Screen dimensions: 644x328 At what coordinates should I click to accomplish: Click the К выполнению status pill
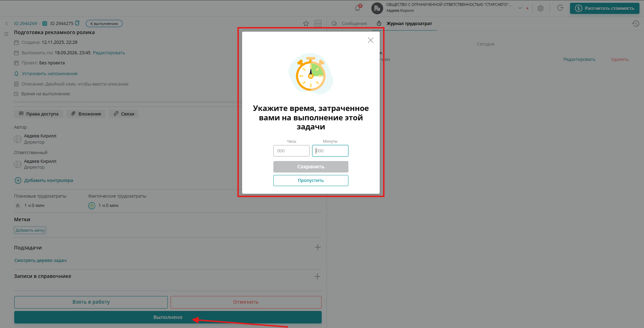pyautogui.click(x=104, y=23)
